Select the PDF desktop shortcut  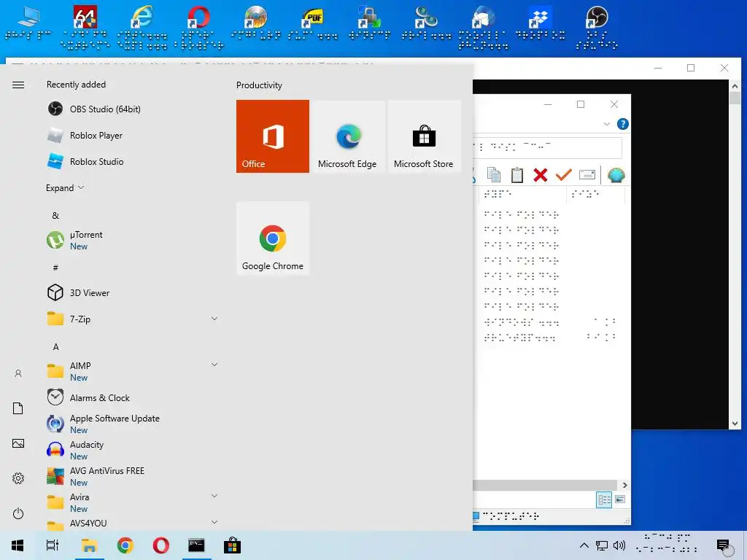[312, 22]
